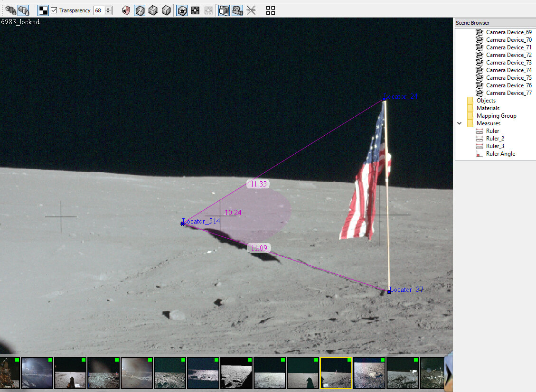This screenshot has height=392, width=536.
Task: Toggle the eye visibility cube icon
Action: (182, 10)
